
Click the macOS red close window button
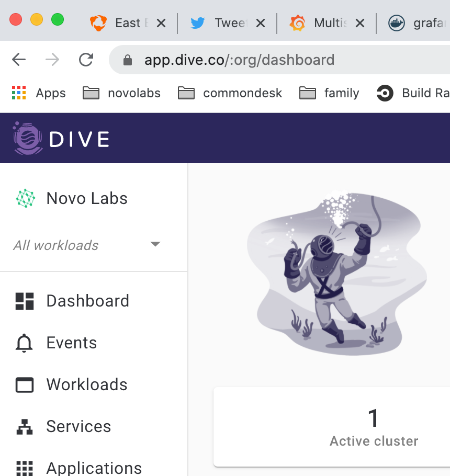coord(16,20)
